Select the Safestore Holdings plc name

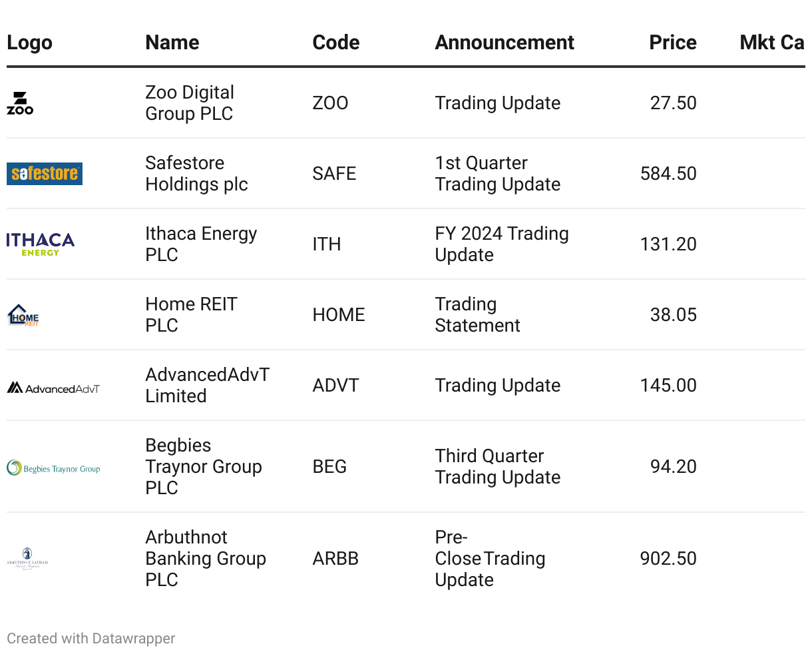197,174
